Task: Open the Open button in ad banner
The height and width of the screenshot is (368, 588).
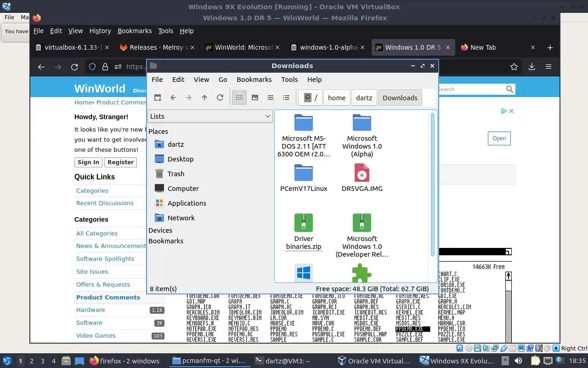Action: (x=499, y=138)
